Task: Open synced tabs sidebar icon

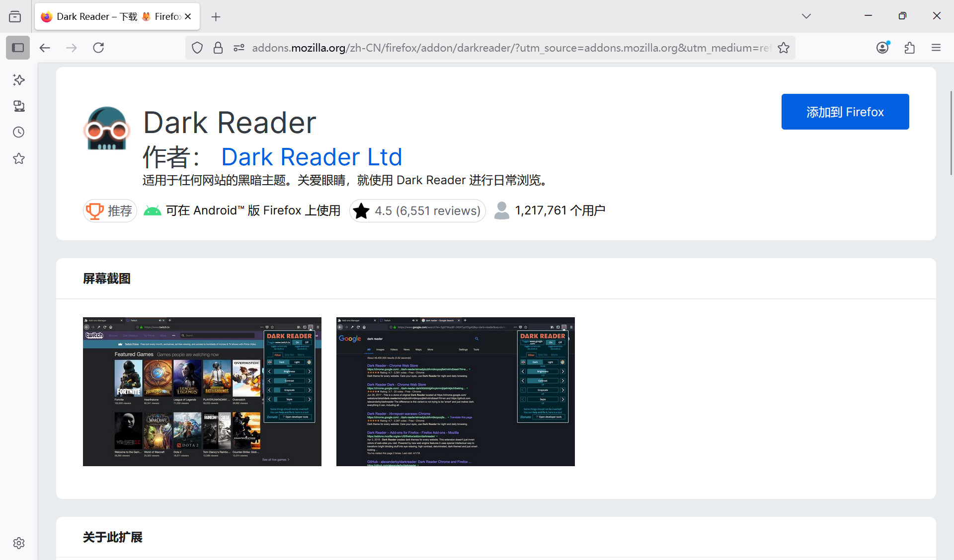Action: click(19, 106)
